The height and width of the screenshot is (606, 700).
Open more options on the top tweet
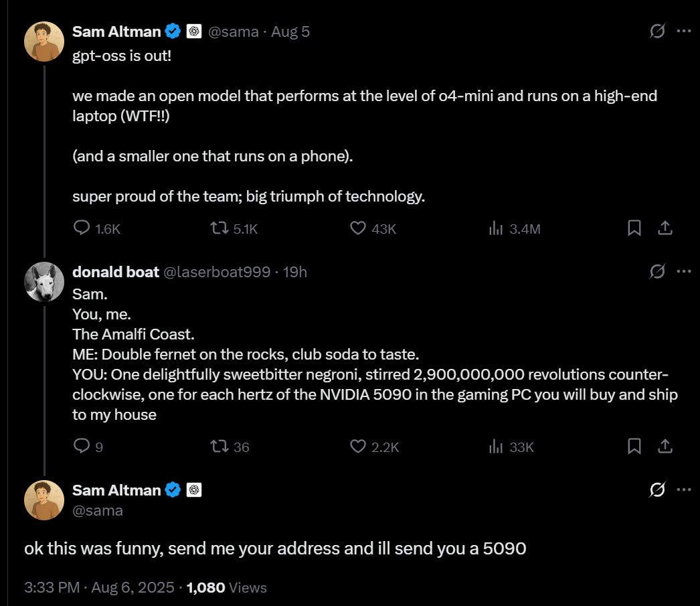click(x=683, y=31)
